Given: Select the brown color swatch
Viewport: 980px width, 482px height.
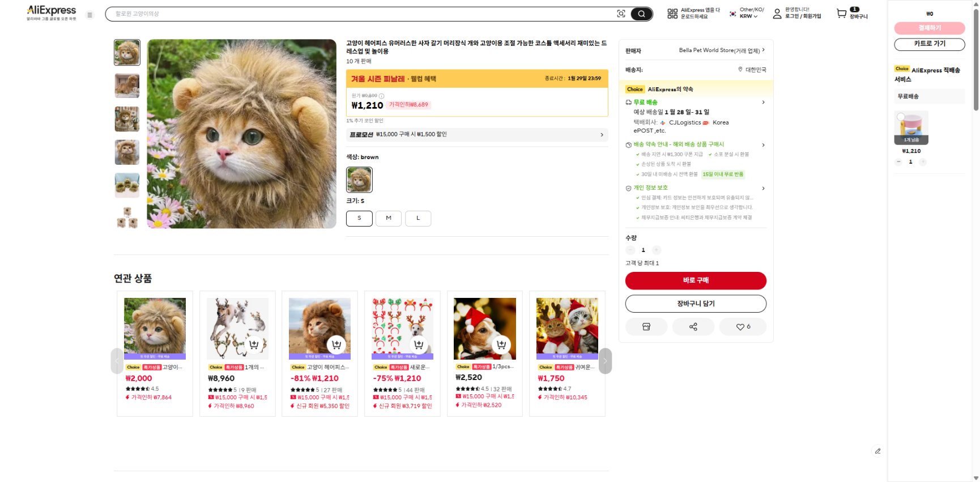Looking at the screenshot, I should (359, 180).
